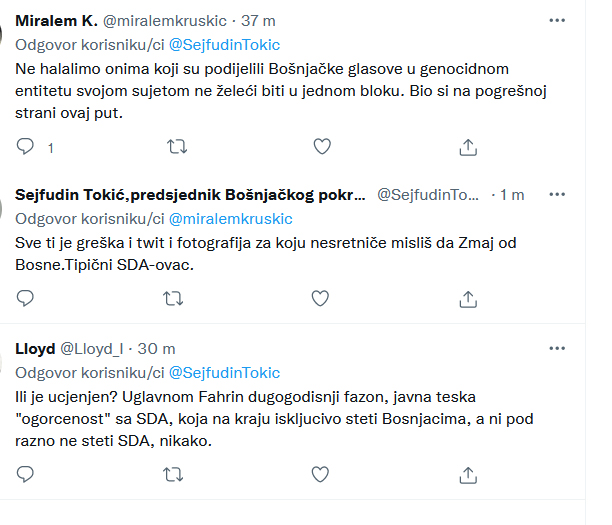Open more options for Miralem K.'s tweet
This screenshot has width=612, height=525.
pos(557,20)
